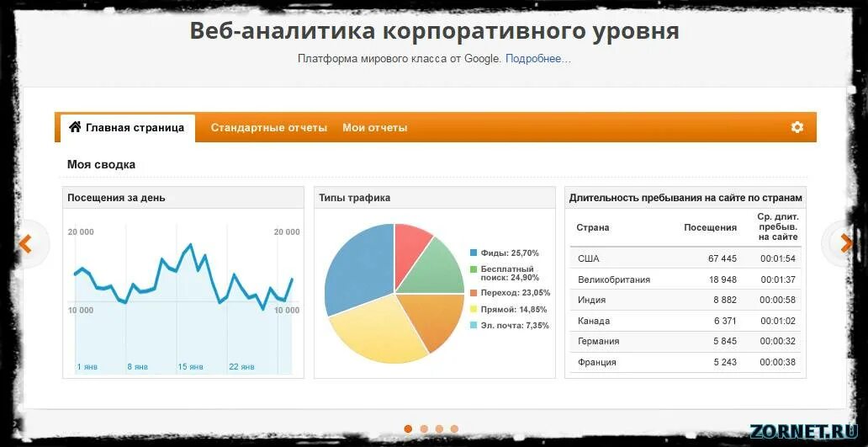Click the duration value 00:00:58

(778, 301)
